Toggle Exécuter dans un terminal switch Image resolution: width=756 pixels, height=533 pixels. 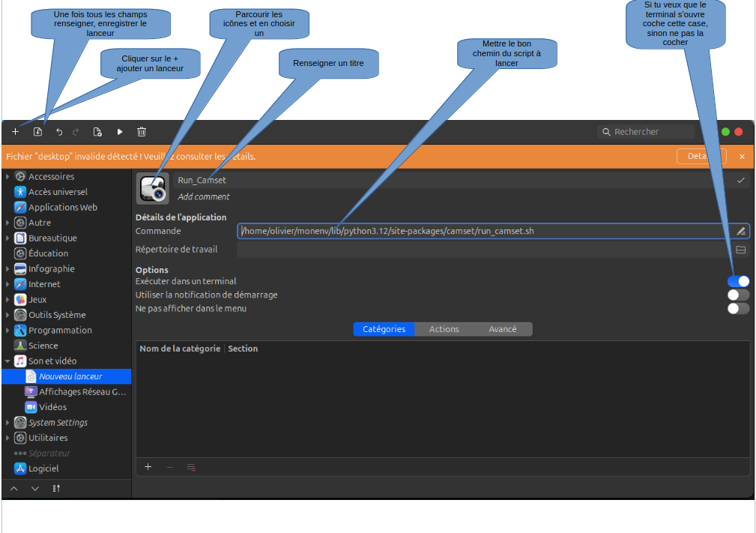click(738, 281)
